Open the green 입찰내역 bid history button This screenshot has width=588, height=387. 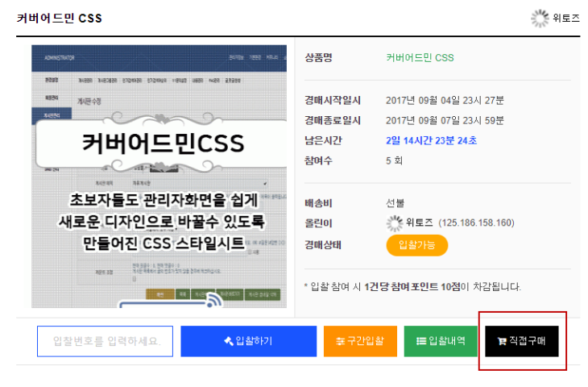pos(441,341)
